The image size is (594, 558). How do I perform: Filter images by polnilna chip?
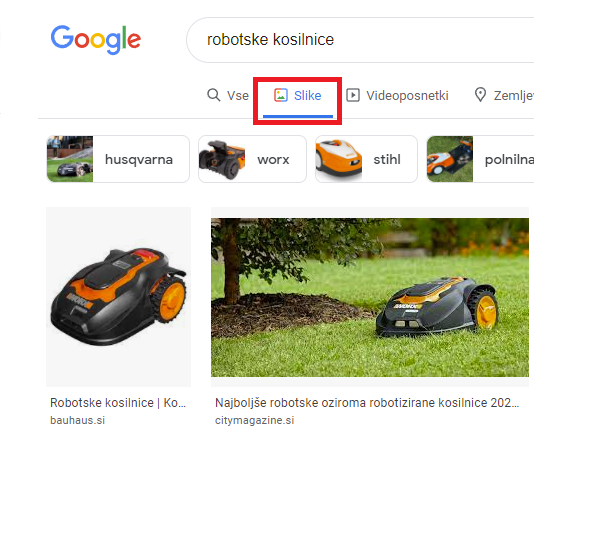click(x=480, y=159)
